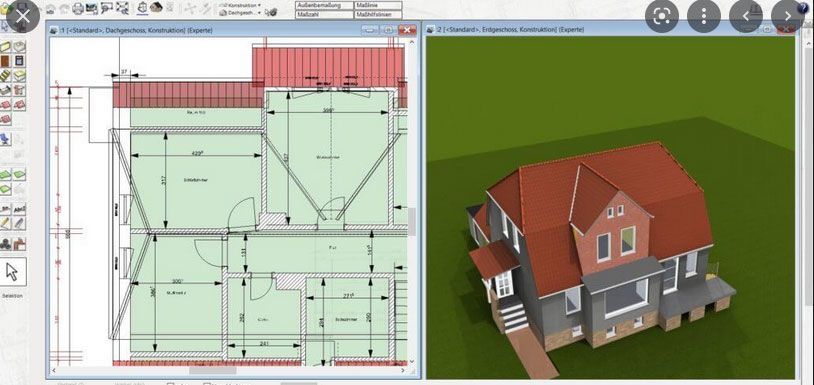
Task: Click the speech-bubble comment icon in top toolbar
Action: [x=107, y=8]
